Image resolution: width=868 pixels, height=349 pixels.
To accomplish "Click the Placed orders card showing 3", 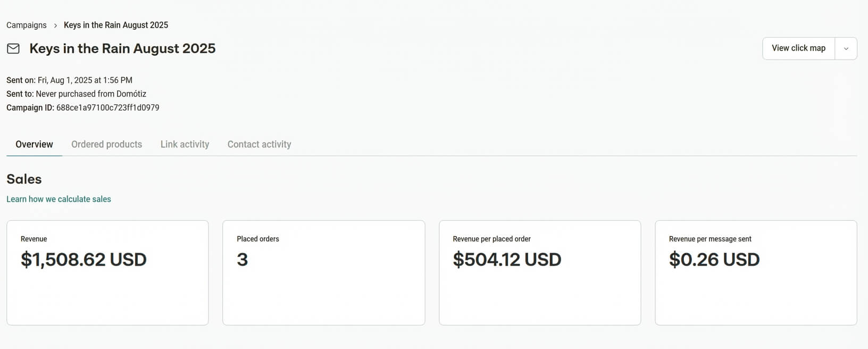I will (323, 272).
